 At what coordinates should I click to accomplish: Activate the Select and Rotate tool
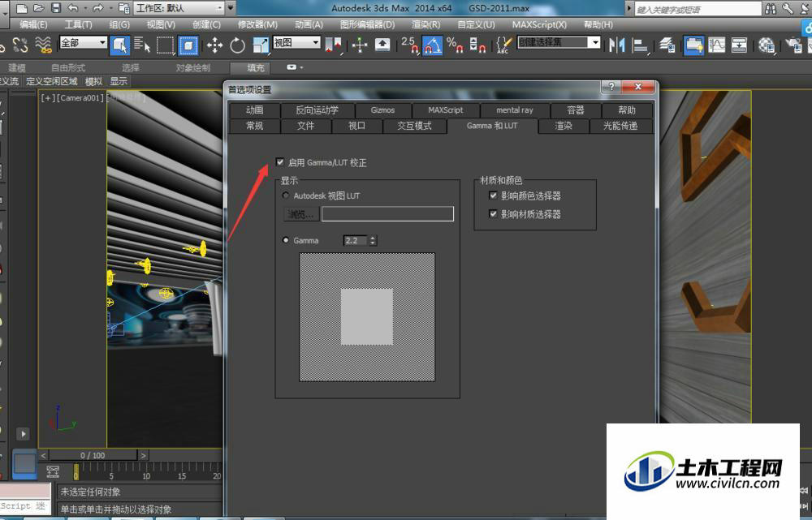(237, 45)
